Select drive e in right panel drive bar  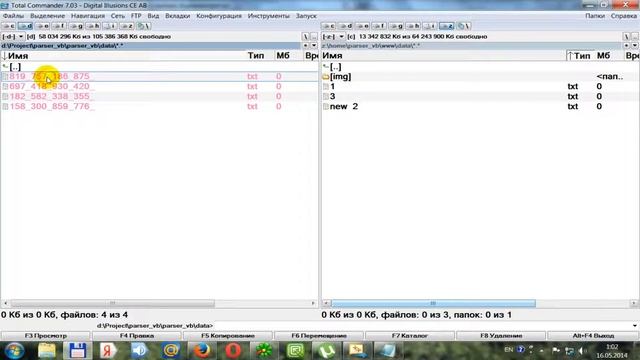pos(362,26)
